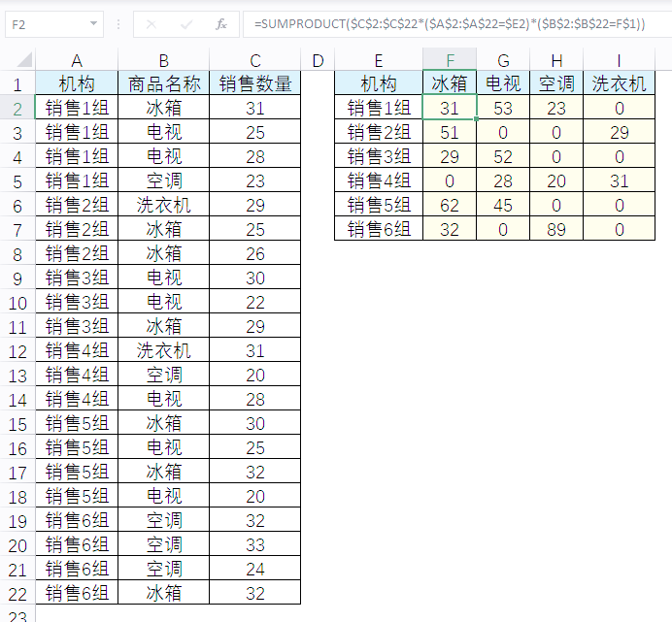
Task: Click cell I3 showing 29
Action: click(619, 132)
